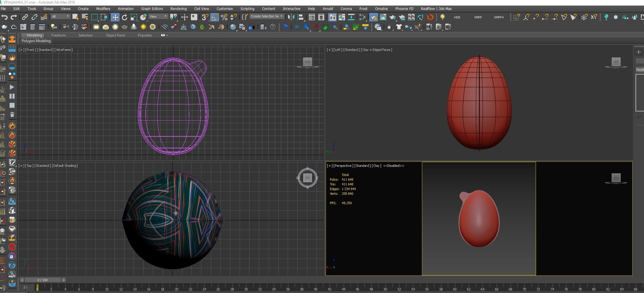Open Render Setup teapot with gear icon
This screenshot has height=293, width=644.
click(374, 17)
